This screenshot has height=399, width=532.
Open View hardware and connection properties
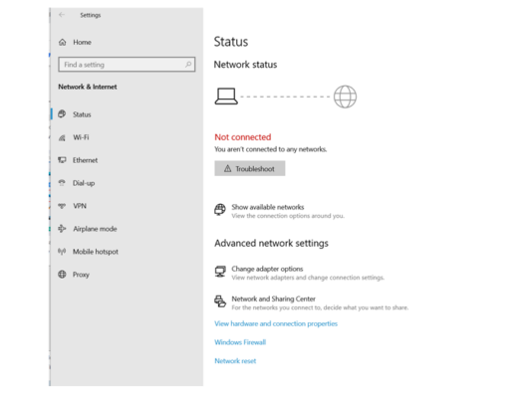(276, 323)
